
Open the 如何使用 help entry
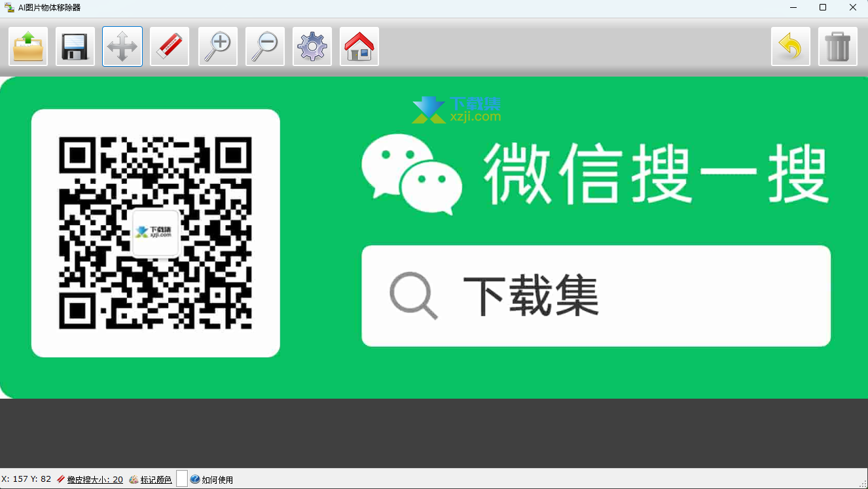(x=217, y=480)
